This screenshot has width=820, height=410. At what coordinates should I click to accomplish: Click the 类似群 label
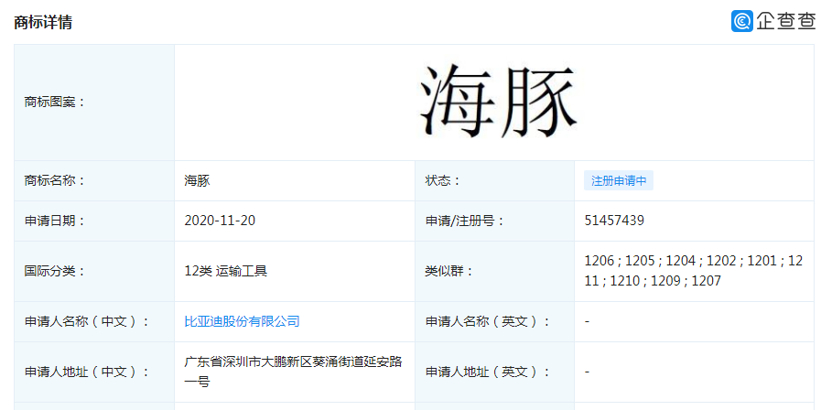[x=449, y=271]
